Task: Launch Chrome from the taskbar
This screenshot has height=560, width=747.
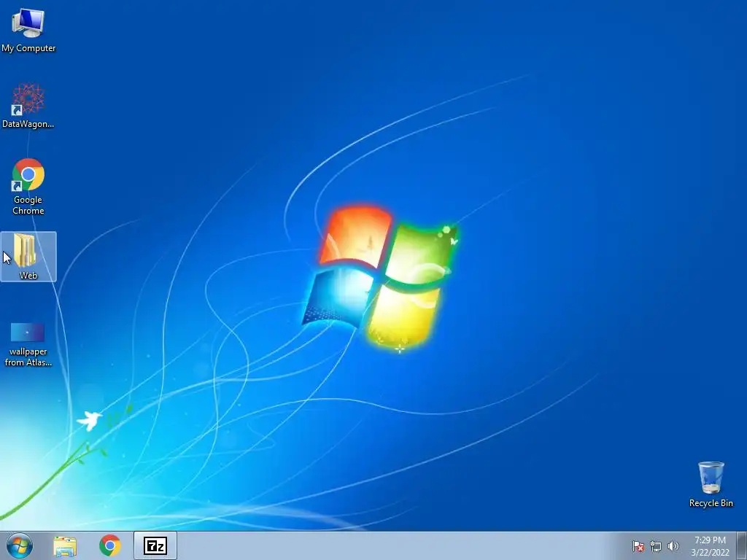Action: pyautogui.click(x=110, y=545)
